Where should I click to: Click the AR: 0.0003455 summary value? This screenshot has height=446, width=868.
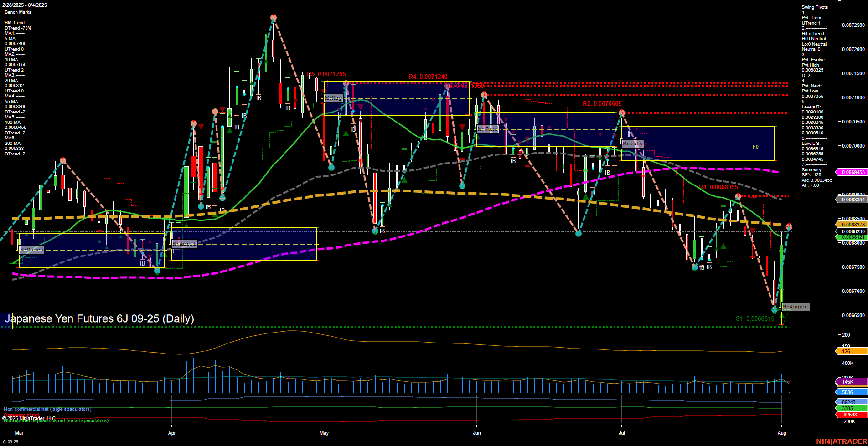pyautogui.click(x=817, y=180)
